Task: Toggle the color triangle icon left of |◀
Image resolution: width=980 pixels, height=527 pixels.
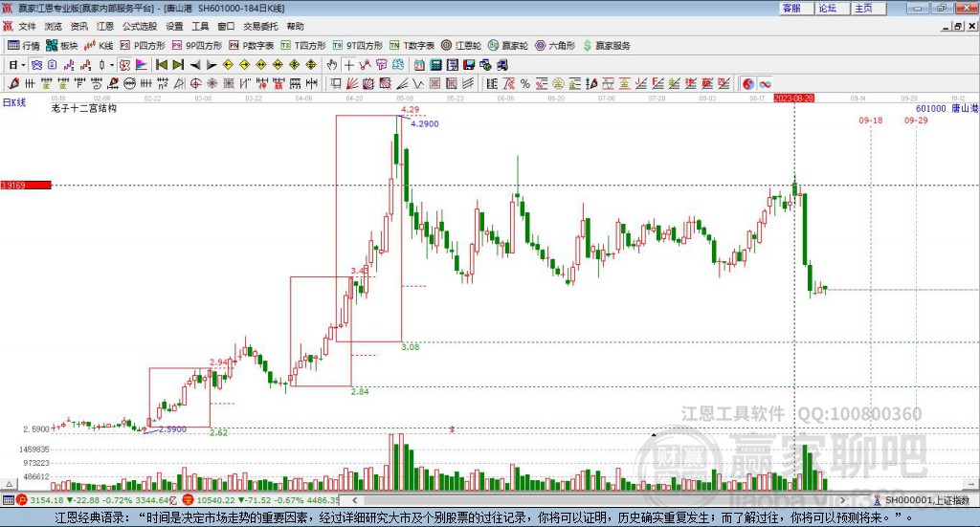Action: 142,65
